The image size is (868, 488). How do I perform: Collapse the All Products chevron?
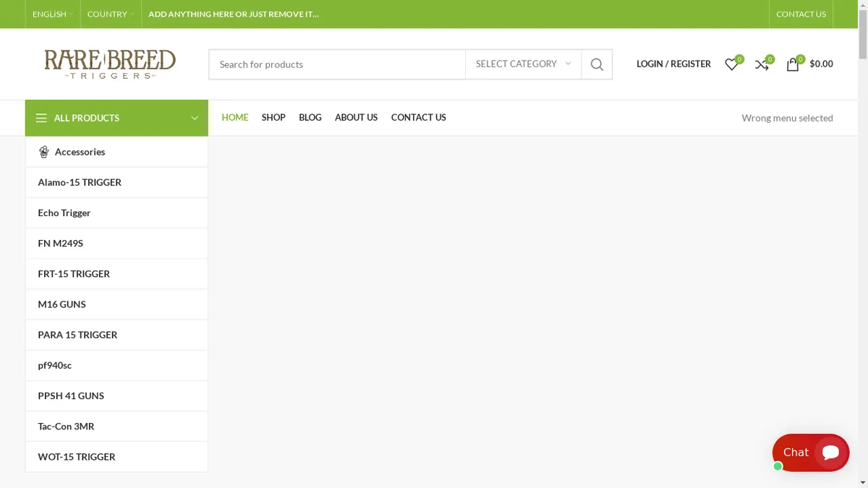(x=195, y=118)
